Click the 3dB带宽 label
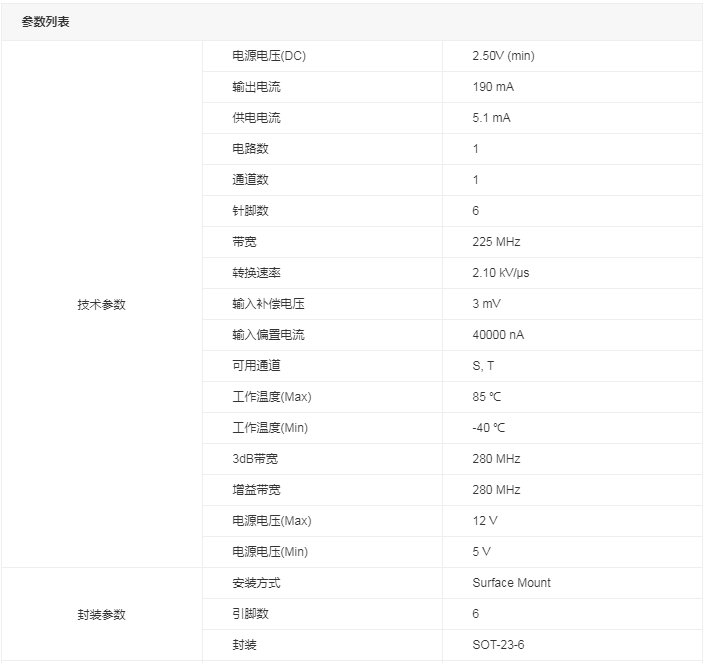The height and width of the screenshot is (663, 705). point(255,459)
